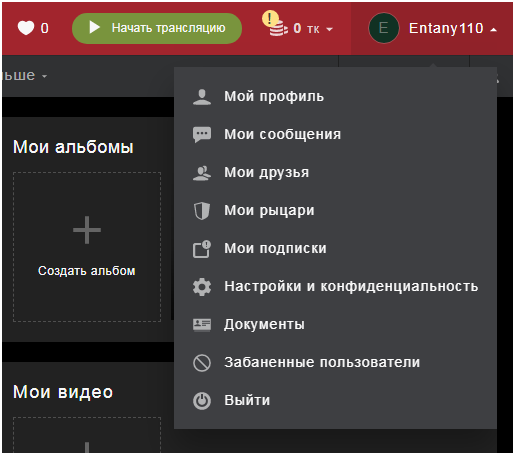Click Начать трансляцию button
Screen dimensions: 515x455
157,28
